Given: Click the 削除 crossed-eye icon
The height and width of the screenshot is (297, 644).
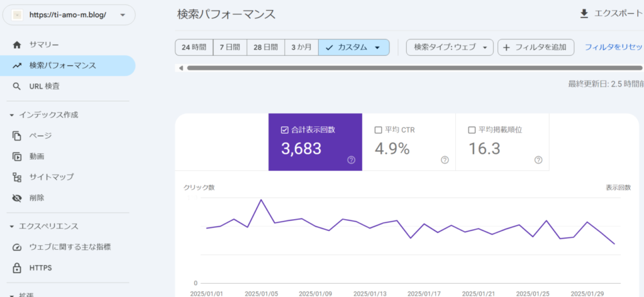Looking at the screenshot, I should point(17,198).
